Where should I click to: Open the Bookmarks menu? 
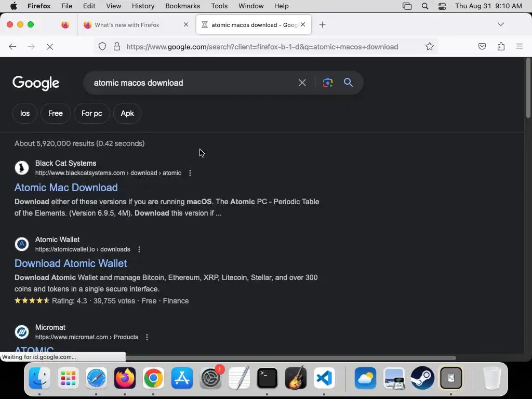point(182,6)
